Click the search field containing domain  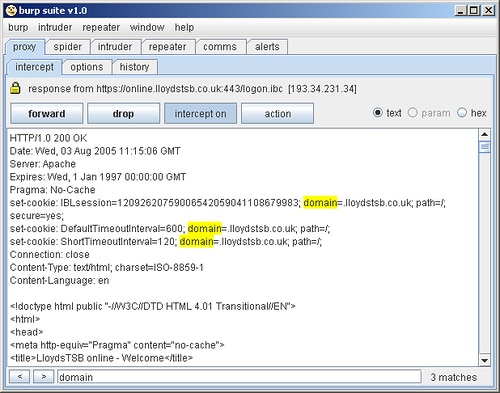tap(239, 377)
